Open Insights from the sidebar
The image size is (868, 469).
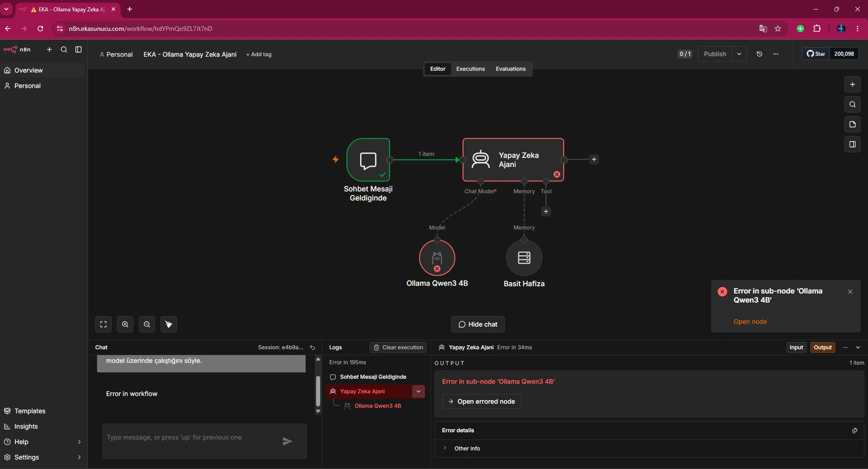tap(43, 426)
